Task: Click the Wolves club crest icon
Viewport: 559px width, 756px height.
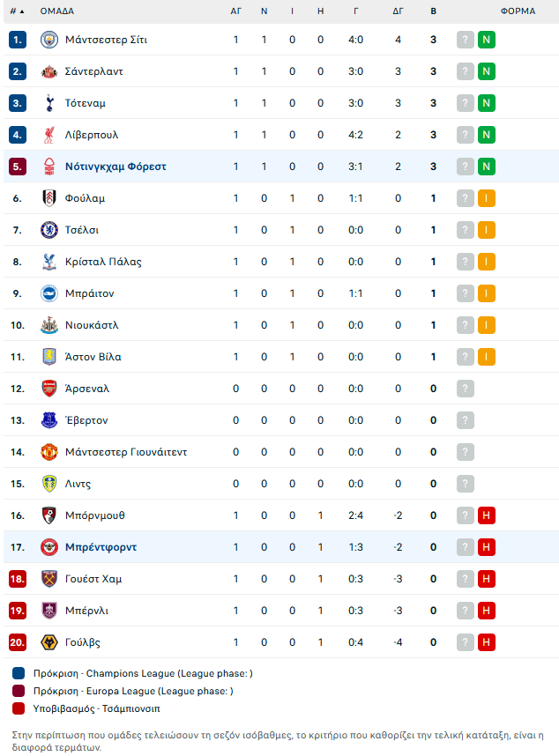Action: tap(48, 642)
